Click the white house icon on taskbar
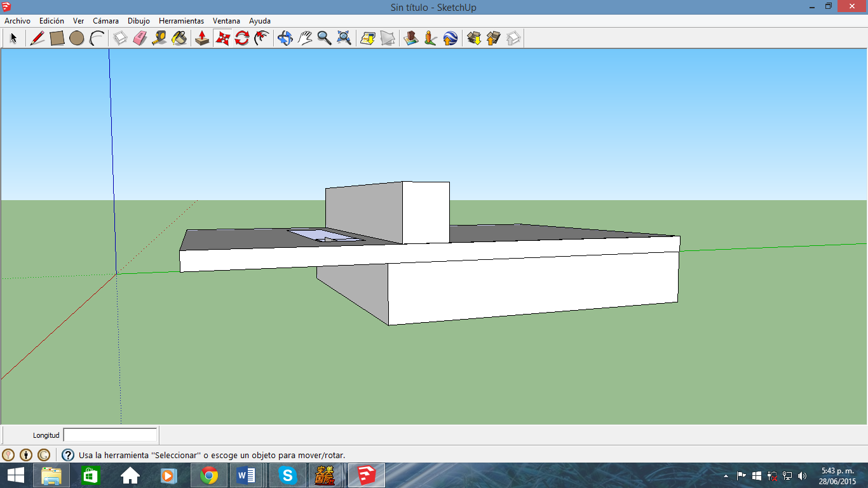 (x=130, y=475)
